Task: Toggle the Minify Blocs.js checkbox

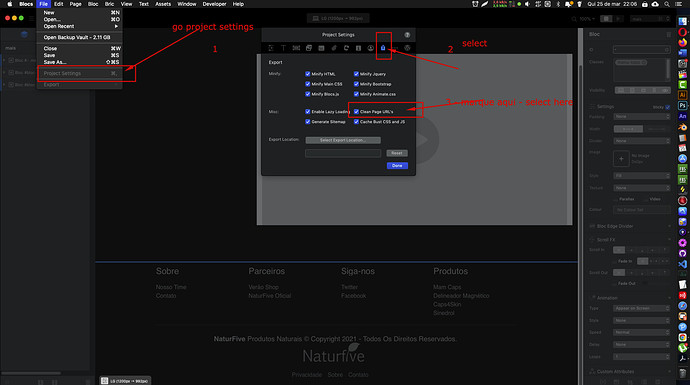Action: pos(308,94)
